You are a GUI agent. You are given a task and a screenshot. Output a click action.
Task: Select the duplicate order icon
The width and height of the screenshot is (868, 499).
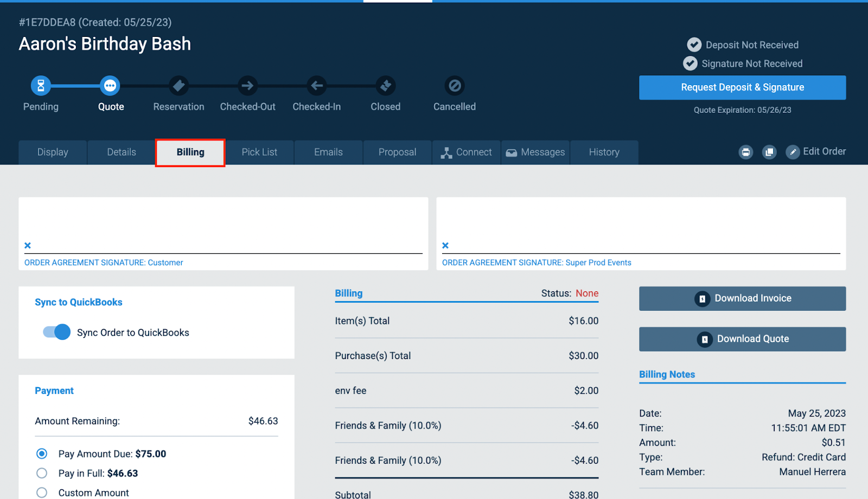point(769,152)
